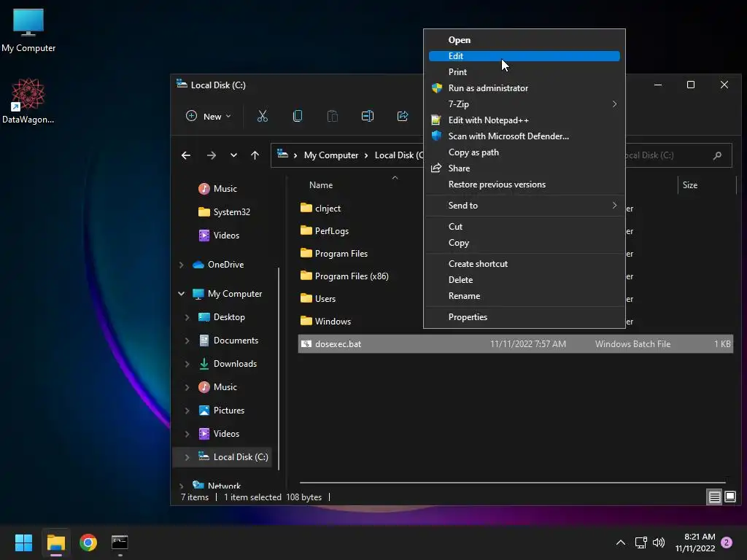Select the PerfLogs folder

325,231
